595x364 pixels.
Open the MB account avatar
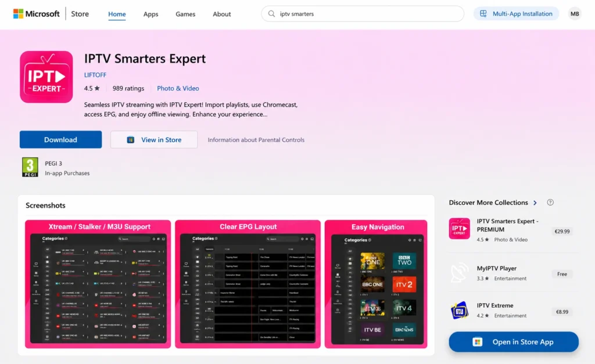[x=575, y=14]
